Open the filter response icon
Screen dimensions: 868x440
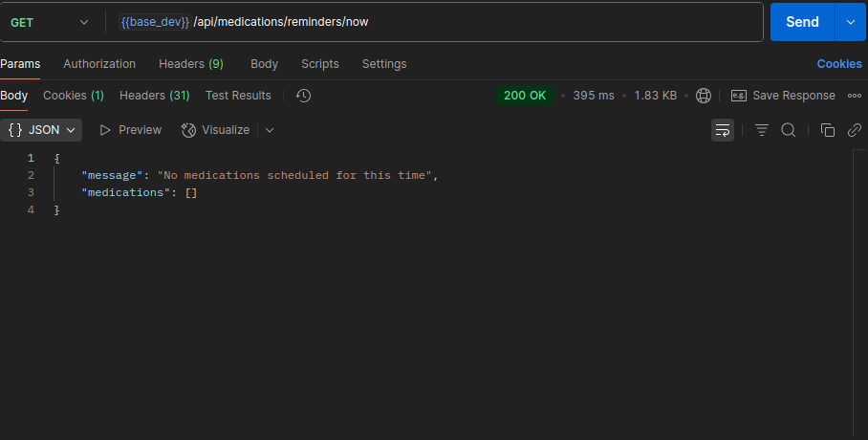762,130
